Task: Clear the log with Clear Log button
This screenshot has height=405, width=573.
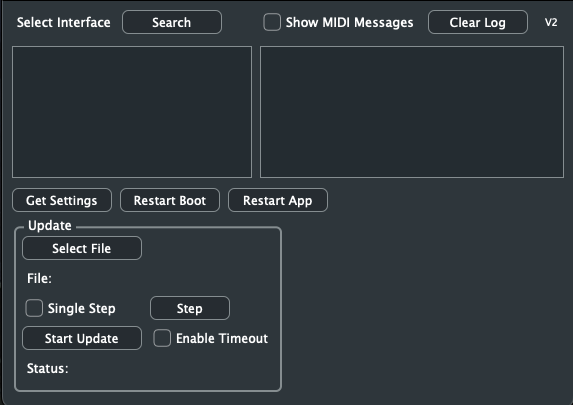Action: [478, 22]
